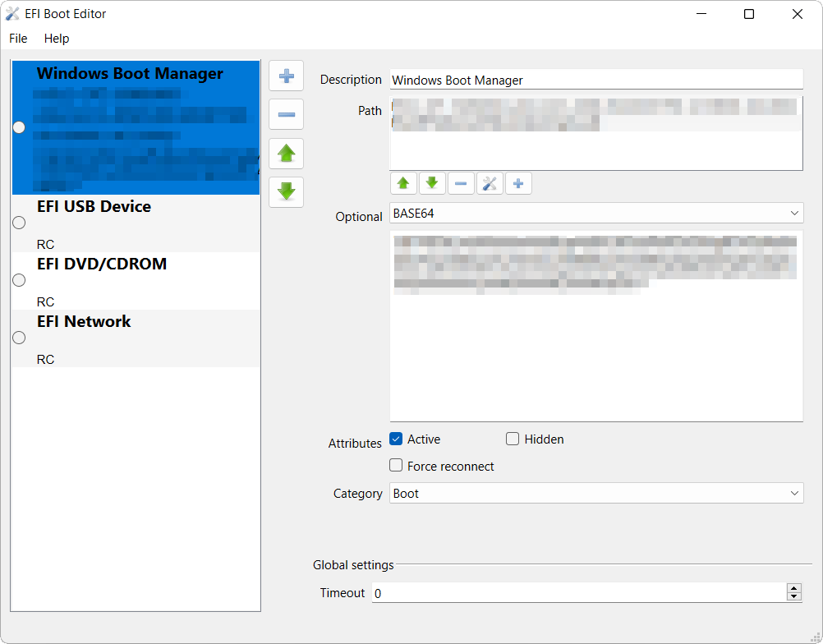The image size is (823, 644).
Task: Select the EFI USB Device list entry
Action: (x=136, y=223)
